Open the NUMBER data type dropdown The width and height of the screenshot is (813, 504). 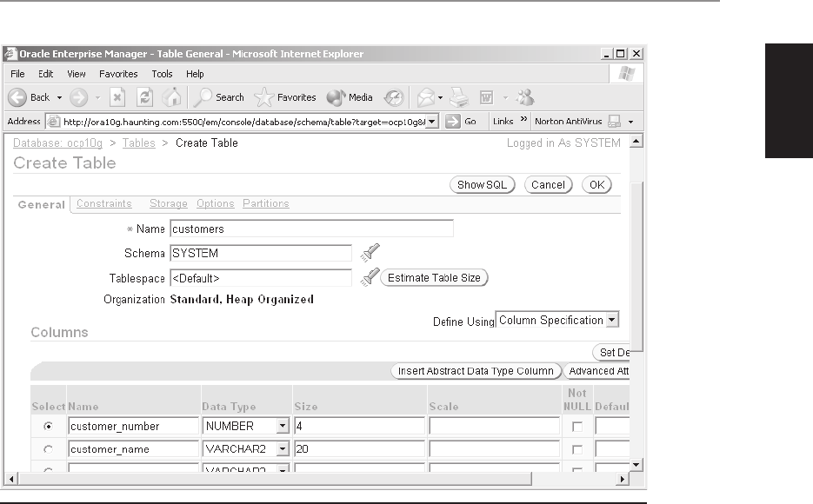[282, 426]
